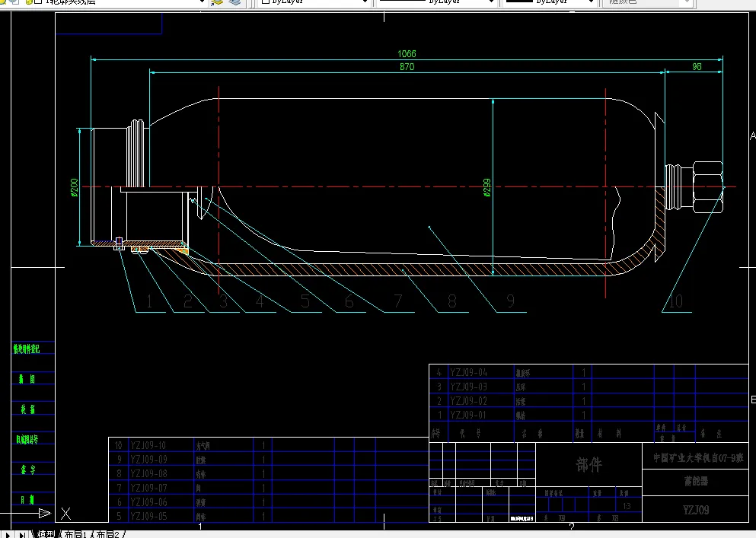Click callout number 2 under the drawing
Image resolution: width=756 pixels, height=538 pixels.
pyautogui.click(x=187, y=302)
